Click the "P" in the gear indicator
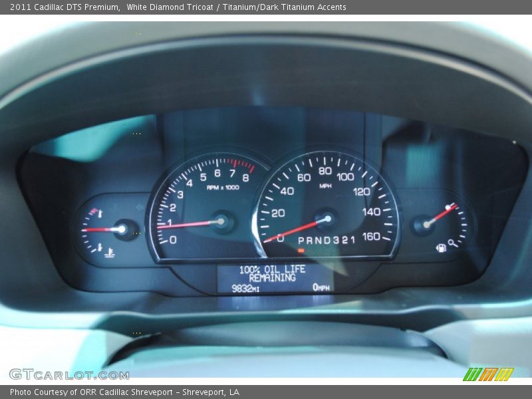The image size is (532, 399). pyautogui.click(x=301, y=241)
